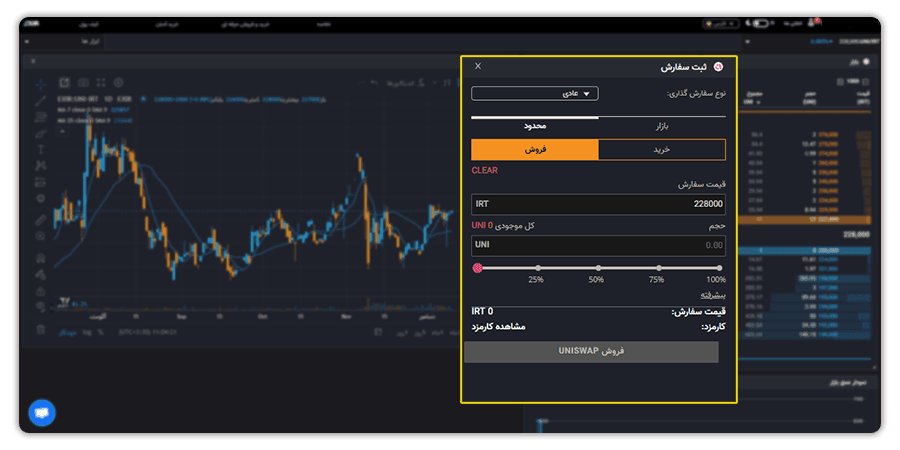Click the Uniswap logo in order panel header
Screen dimensions: 900x450
click(x=718, y=67)
